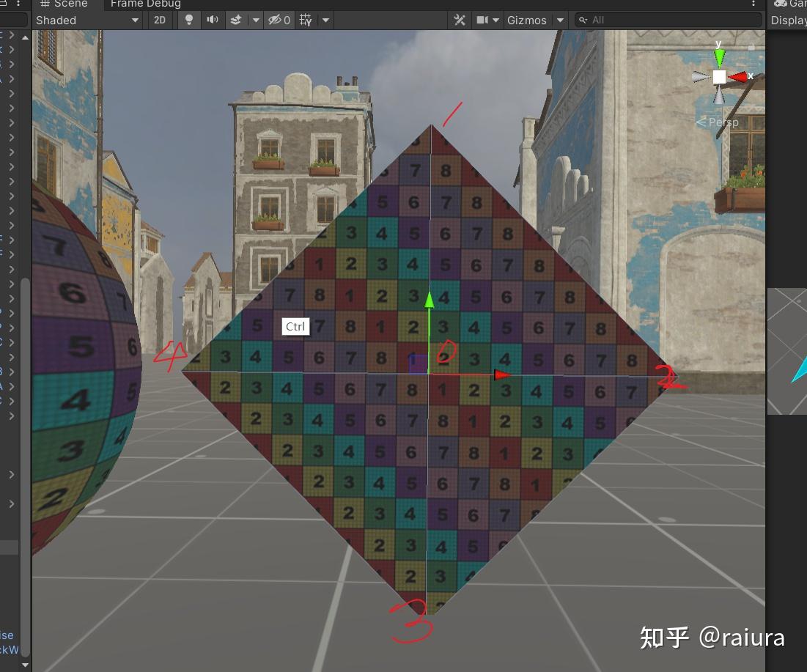Click the white cube to toggle perspective view
The height and width of the screenshot is (672, 807).
[x=718, y=76]
